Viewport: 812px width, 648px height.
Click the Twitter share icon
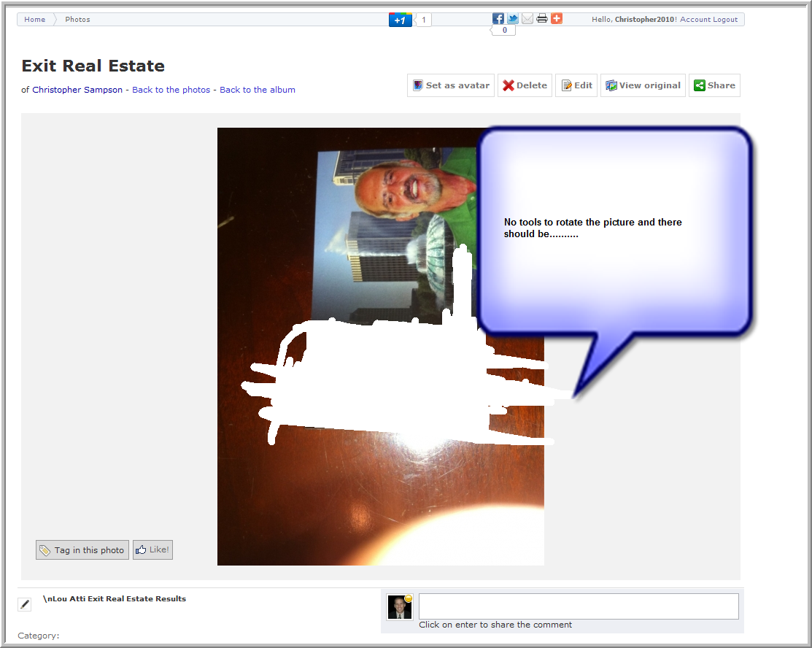point(513,19)
